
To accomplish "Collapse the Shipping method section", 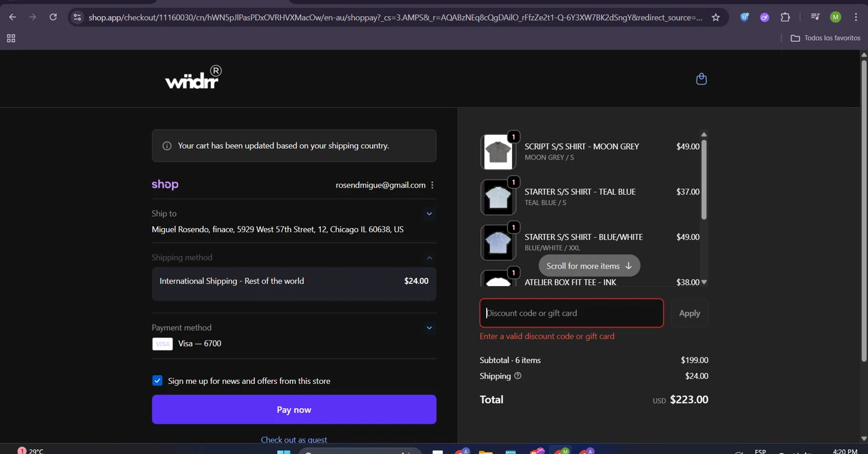I will pos(429,258).
